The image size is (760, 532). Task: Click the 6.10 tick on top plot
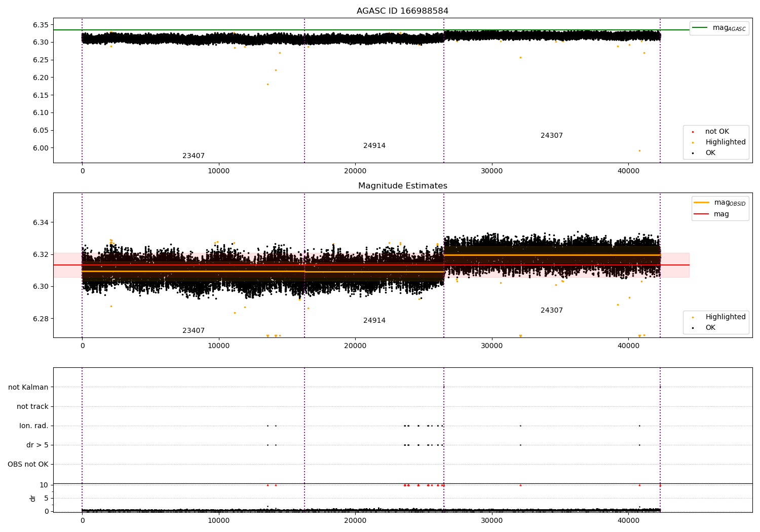coord(41,113)
